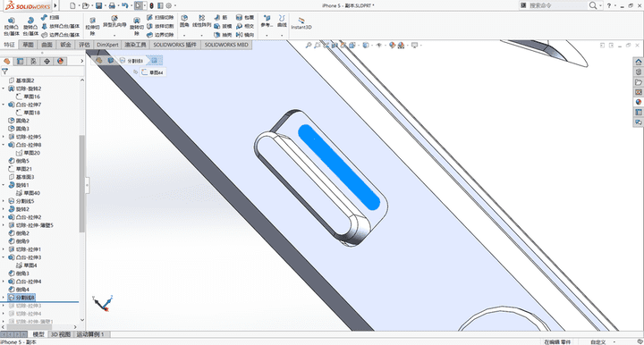The width and height of the screenshot is (644, 345).
Task: Select 基准面3 in the feature tree
Action: coord(21,177)
